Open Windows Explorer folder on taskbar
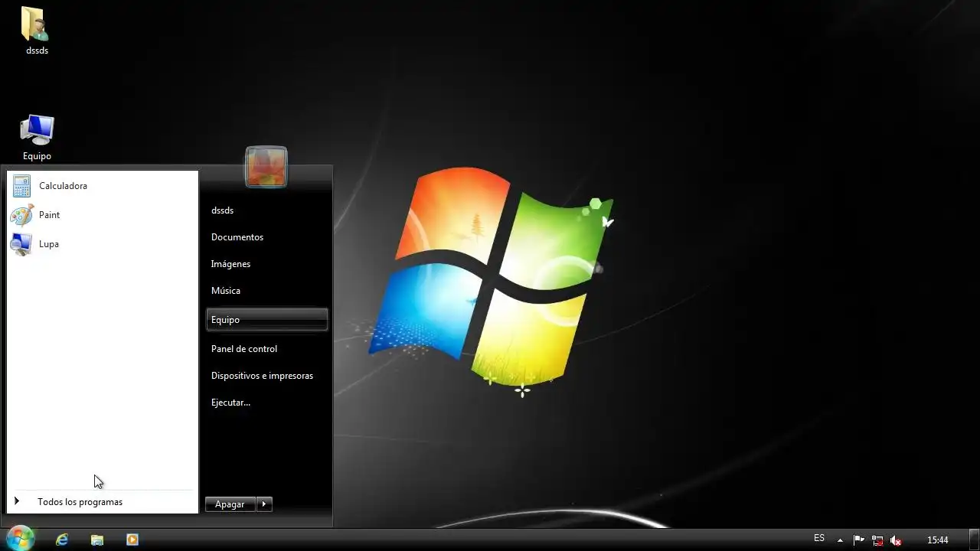The width and height of the screenshot is (980, 551). coord(97,540)
